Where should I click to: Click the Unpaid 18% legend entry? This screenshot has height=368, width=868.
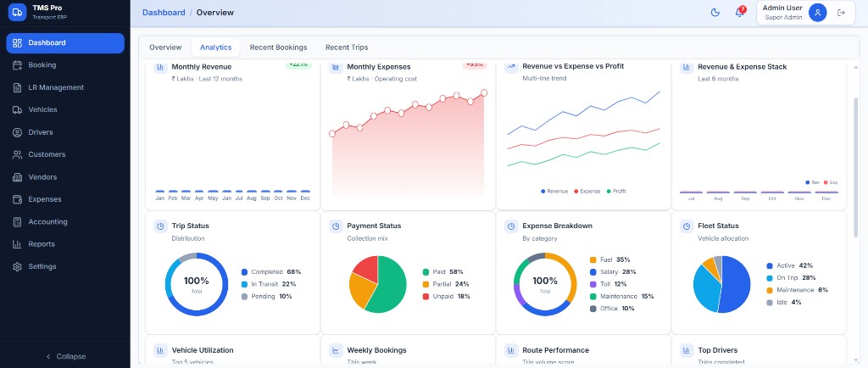coord(446,297)
